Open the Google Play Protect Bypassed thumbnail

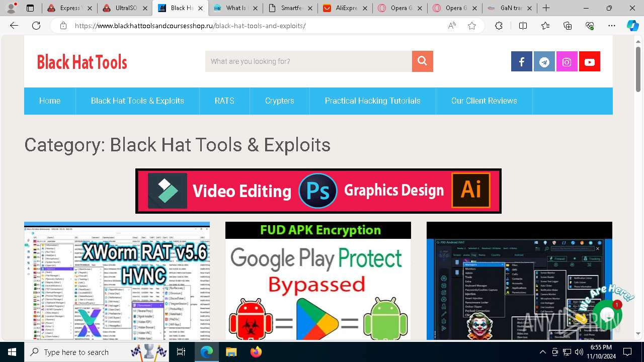318,281
